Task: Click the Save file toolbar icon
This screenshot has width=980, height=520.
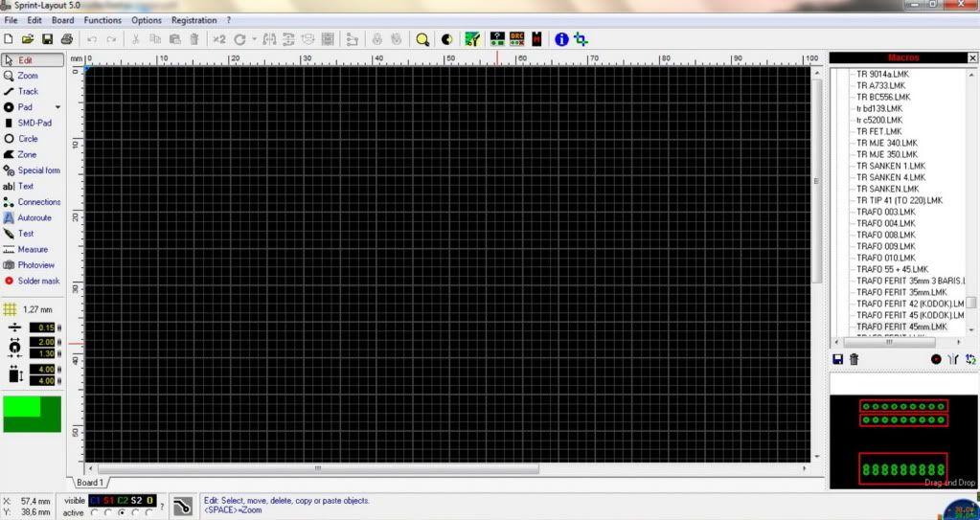Action: [x=47, y=39]
